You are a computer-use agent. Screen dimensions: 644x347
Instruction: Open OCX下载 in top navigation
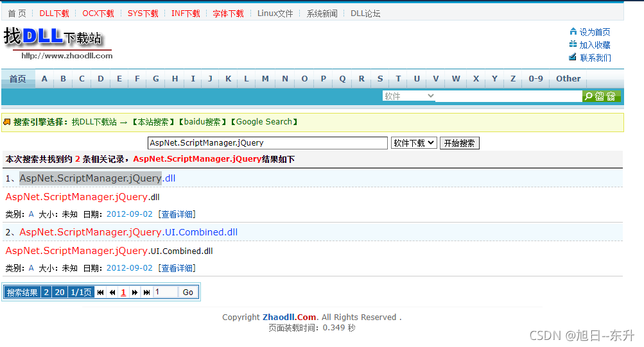pos(98,13)
